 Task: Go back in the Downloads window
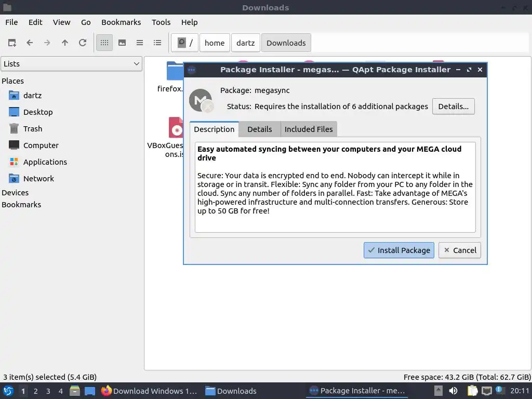30,43
